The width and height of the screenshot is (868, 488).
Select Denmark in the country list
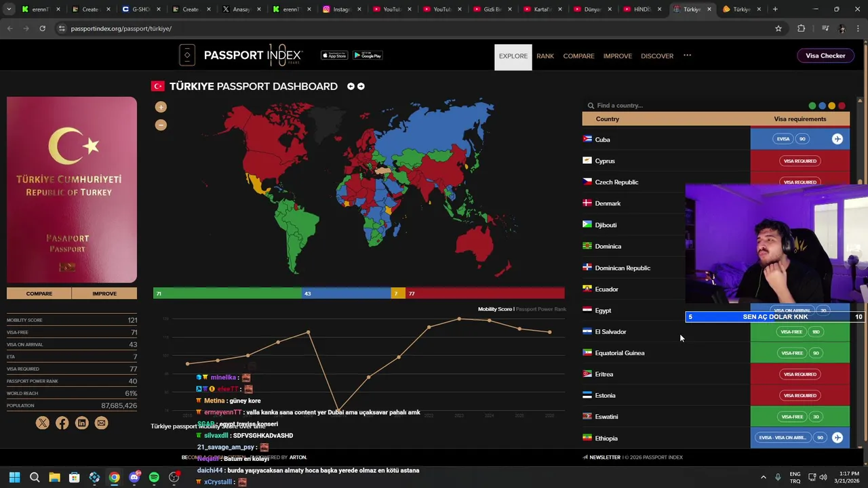pos(608,203)
